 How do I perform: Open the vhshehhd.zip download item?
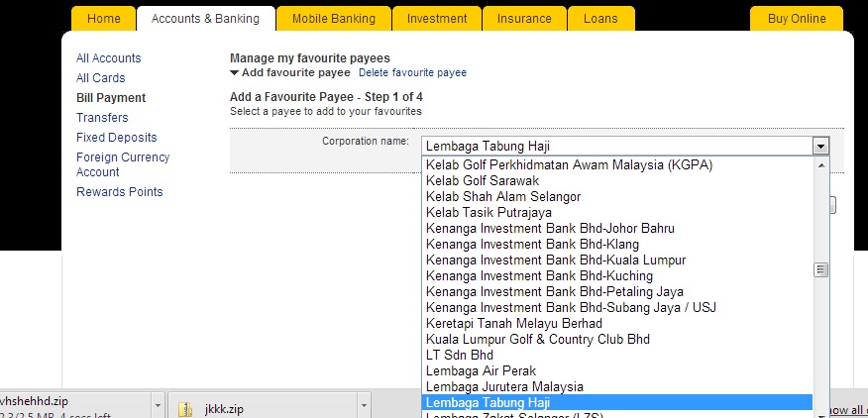pyautogui.click(x=74, y=406)
